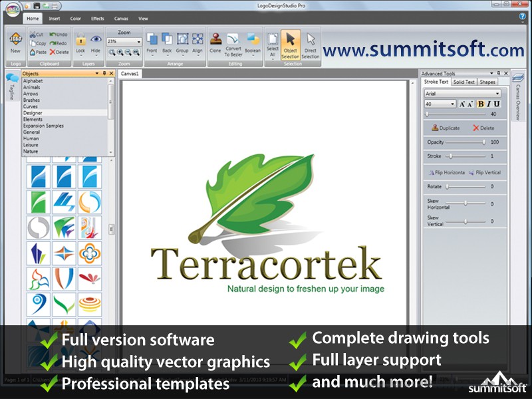Toggle bold formatting in Stroke Text panel
Image resolution: width=532 pixels, height=399 pixels.
point(480,104)
